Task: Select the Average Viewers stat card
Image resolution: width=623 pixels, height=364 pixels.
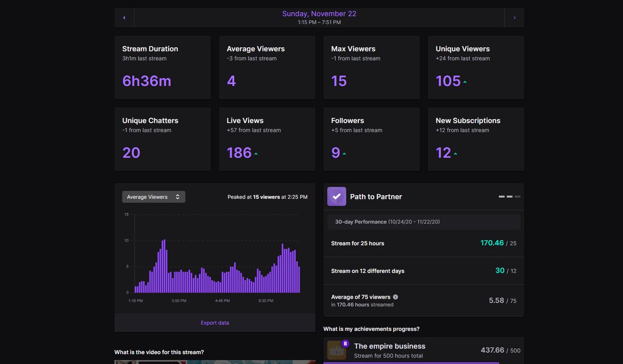Action: [x=267, y=68]
